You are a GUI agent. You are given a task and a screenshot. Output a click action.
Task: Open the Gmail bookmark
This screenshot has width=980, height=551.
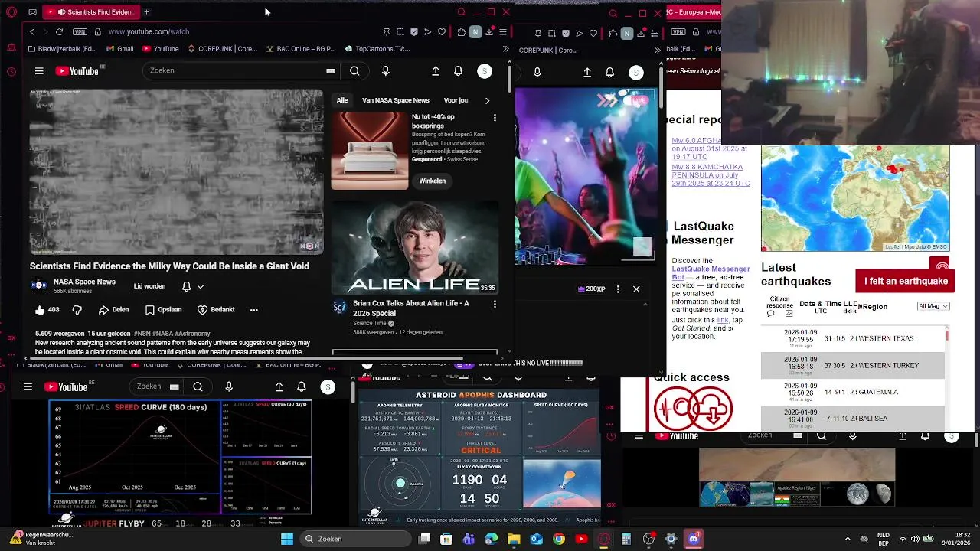120,49
